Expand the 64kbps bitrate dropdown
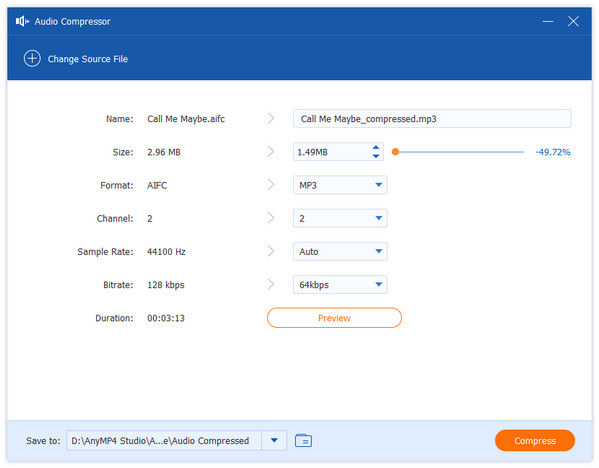Viewport: 599px width, 468px height. pos(340,285)
